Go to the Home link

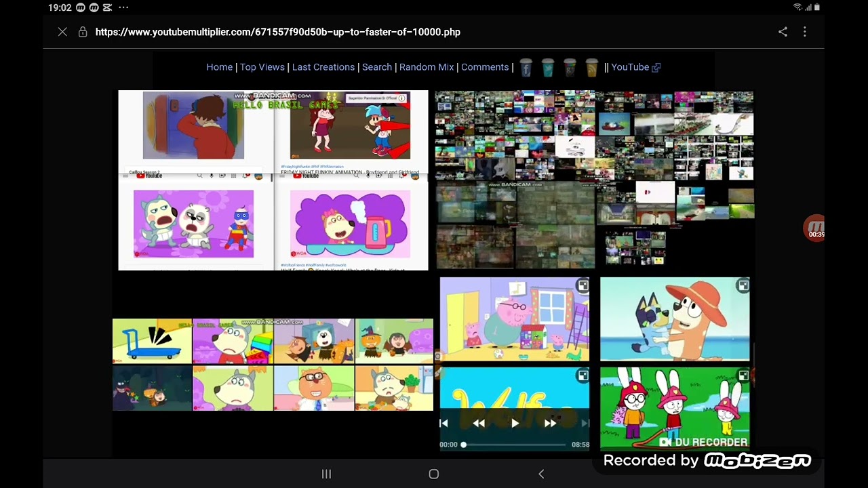(219, 67)
